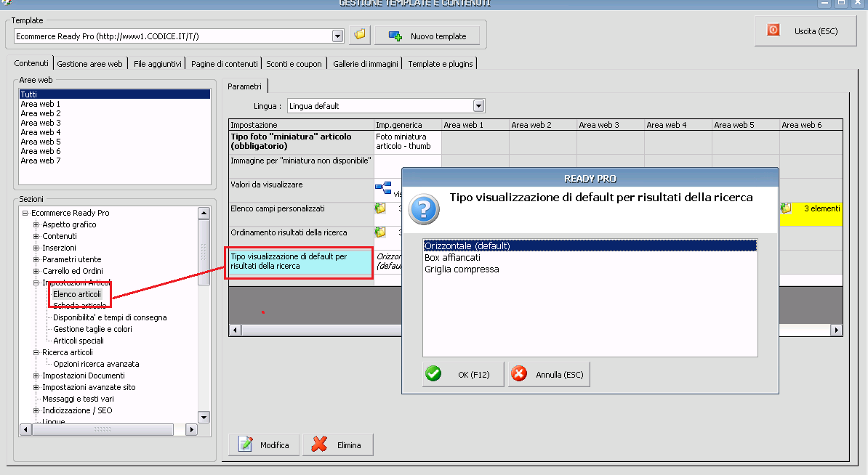This screenshot has width=868, height=475.
Task: Click the parameters grid scroll left arrow
Action: tap(236, 330)
